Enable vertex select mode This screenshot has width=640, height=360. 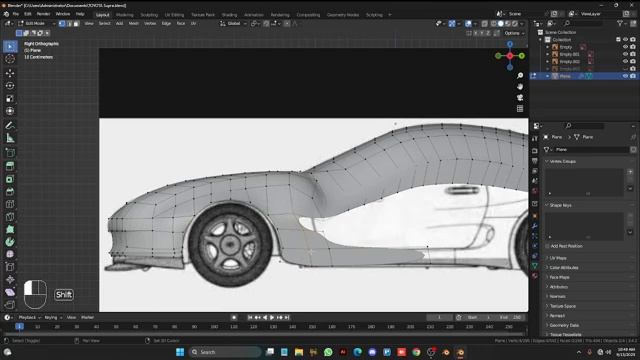click(62, 24)
